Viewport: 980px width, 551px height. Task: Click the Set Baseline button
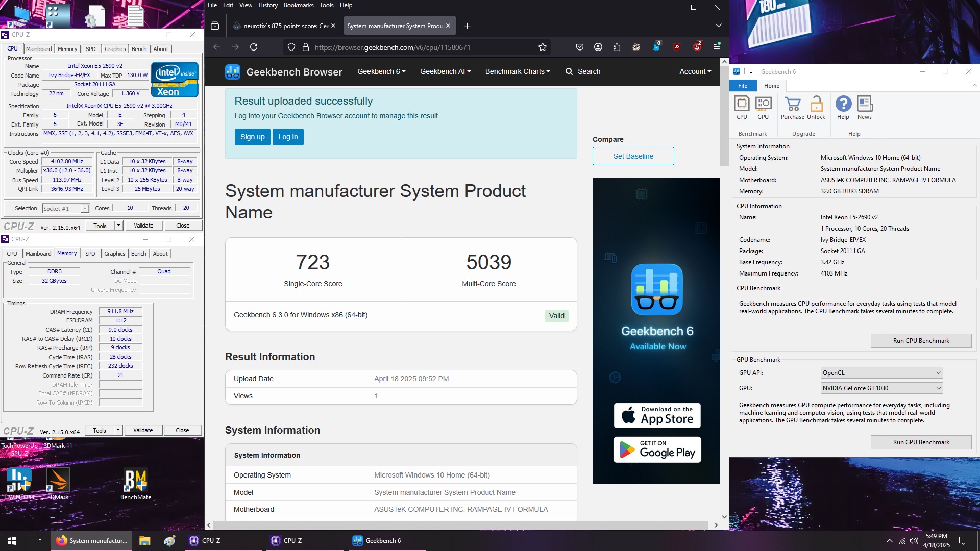(633, 156)
